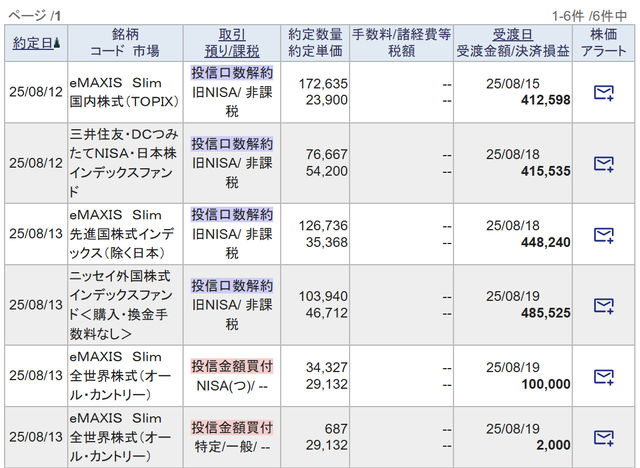Click quantity 34,327
This screenshot has width=640, height=468.
(x=327, y=367)
